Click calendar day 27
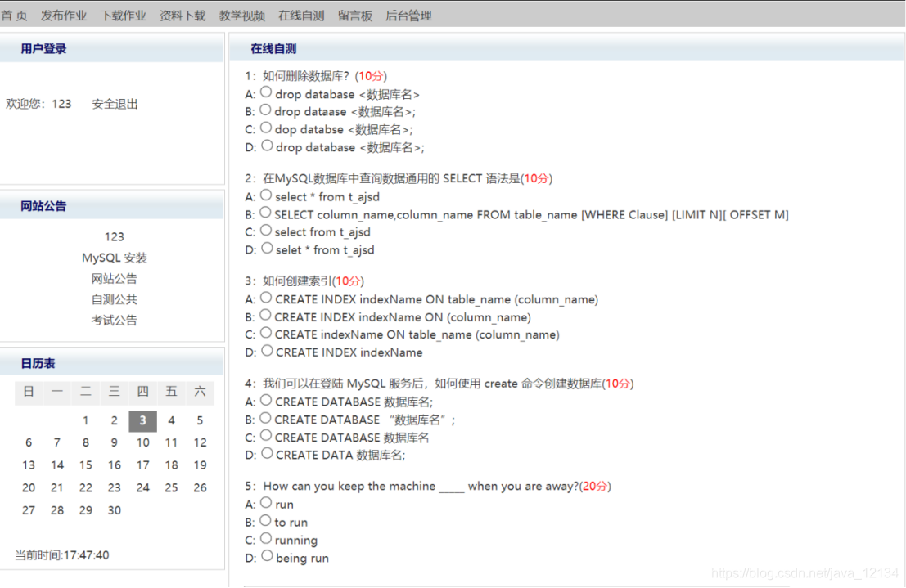The image size is (906, 588). point(29,510)
